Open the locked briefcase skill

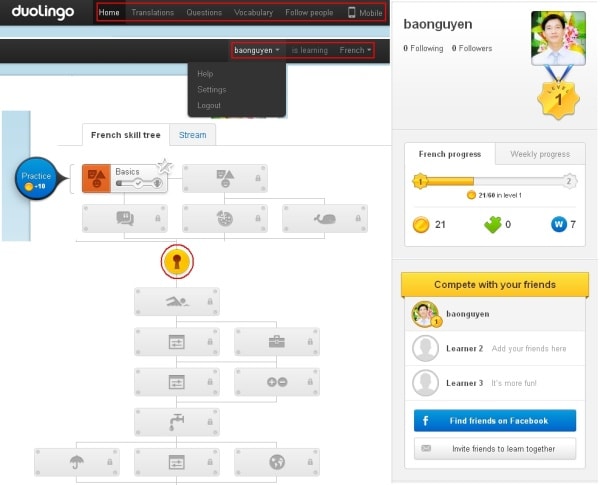tap(277, 341)
